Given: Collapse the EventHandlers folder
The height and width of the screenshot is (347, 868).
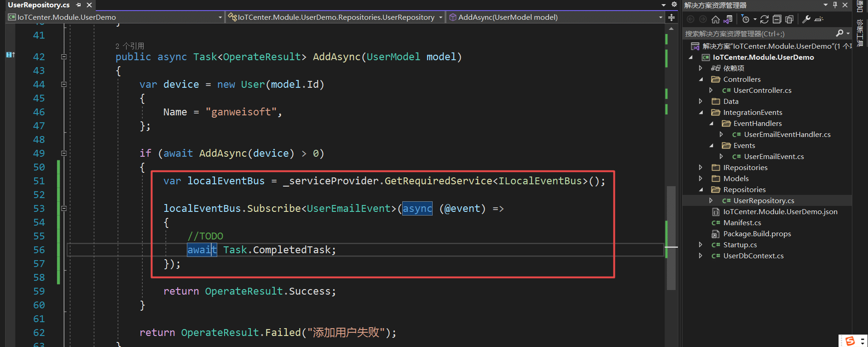Looking at the screenshot, I should [x=712, y=124].
